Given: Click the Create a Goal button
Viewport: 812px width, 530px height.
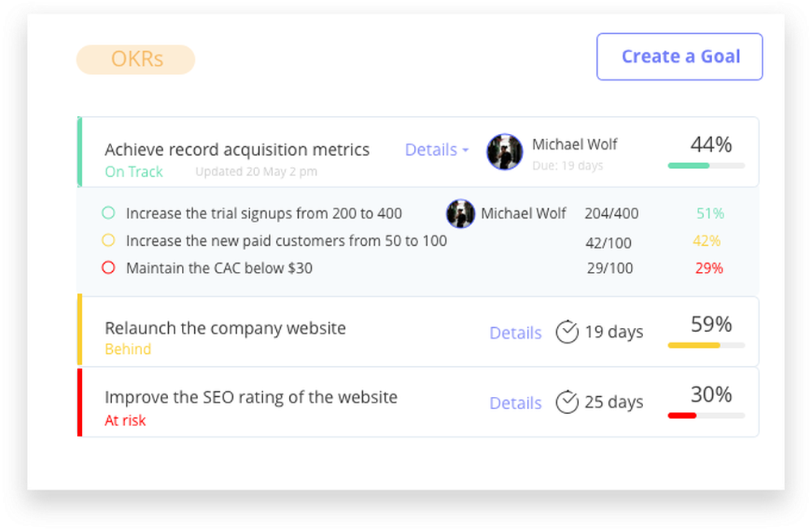Looking at the screenshot, I should point(680,57).
